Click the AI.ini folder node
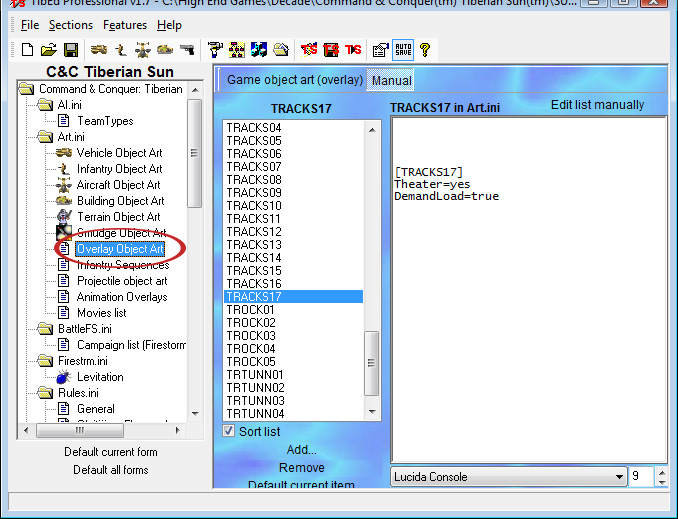This screenshot has width=678, height=519. click(x=69, y=105)
